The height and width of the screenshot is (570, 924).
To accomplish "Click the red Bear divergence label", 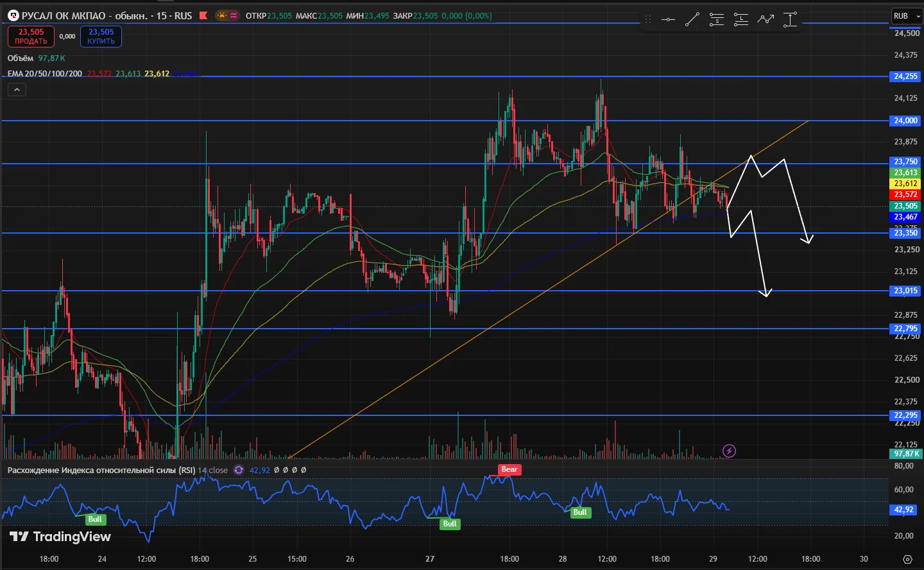I will pyautogui.click(x=509, y=469).
